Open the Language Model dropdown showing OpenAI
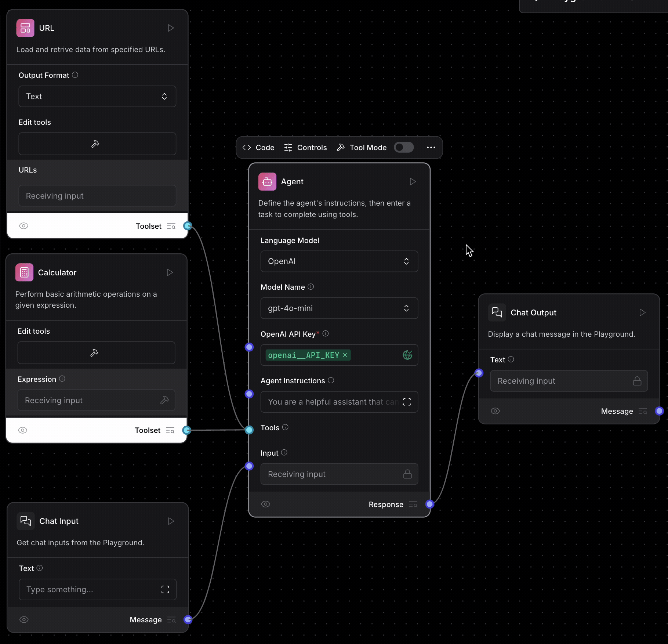Image resolution: width=668 pixels, height=644 pixels. 339,261
